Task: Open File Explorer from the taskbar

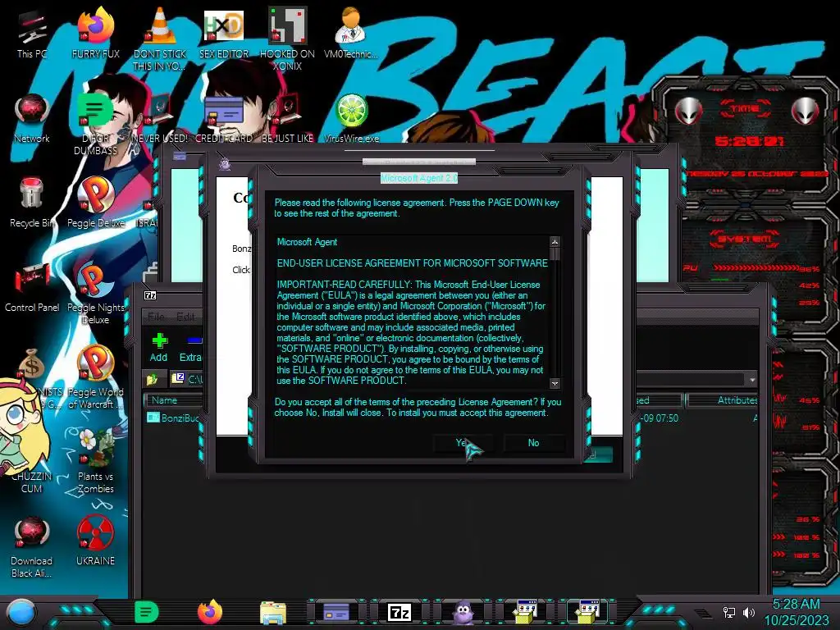Action: (x=273, y=612)
